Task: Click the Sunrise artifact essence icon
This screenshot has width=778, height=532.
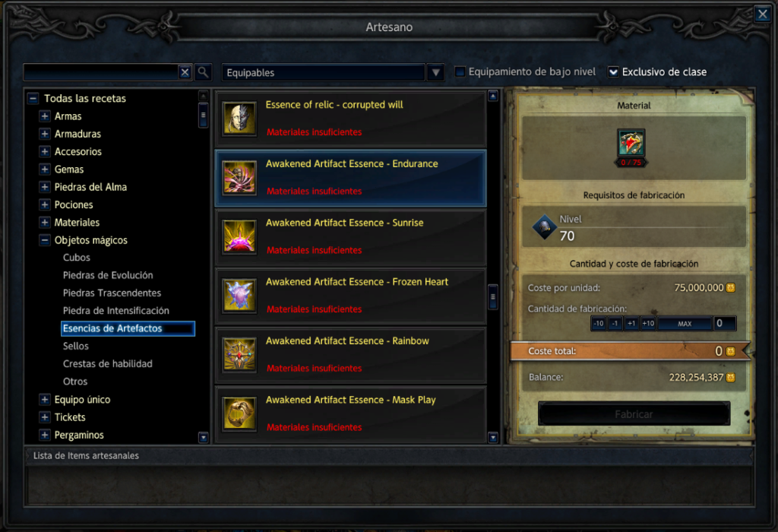Action: pyautogui.click(x=239, y=236)
